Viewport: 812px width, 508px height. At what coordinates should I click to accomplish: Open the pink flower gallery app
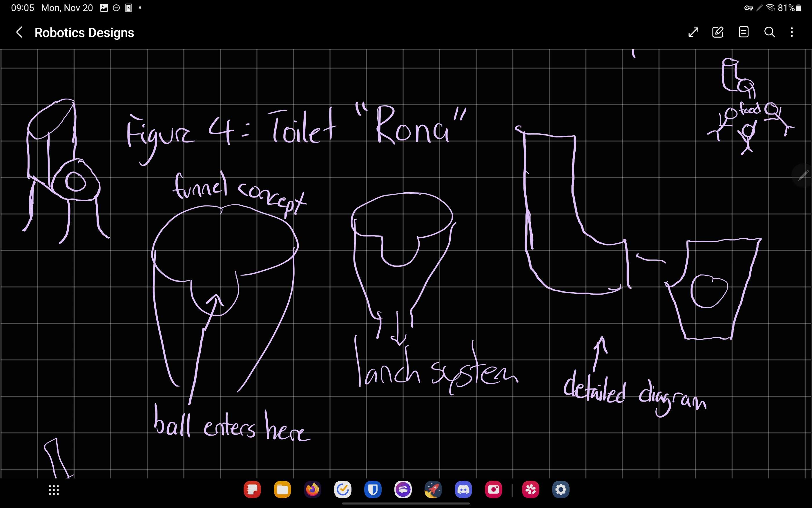(530, 490)
